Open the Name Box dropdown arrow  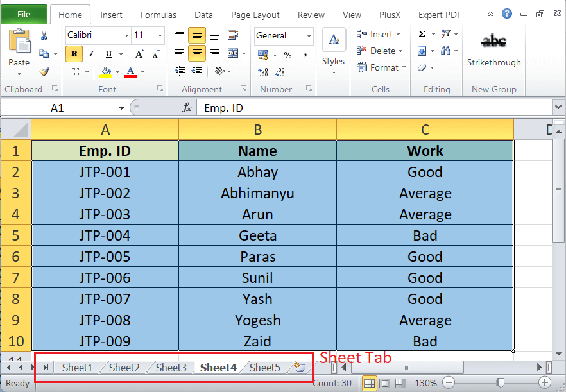pos(121,108)
